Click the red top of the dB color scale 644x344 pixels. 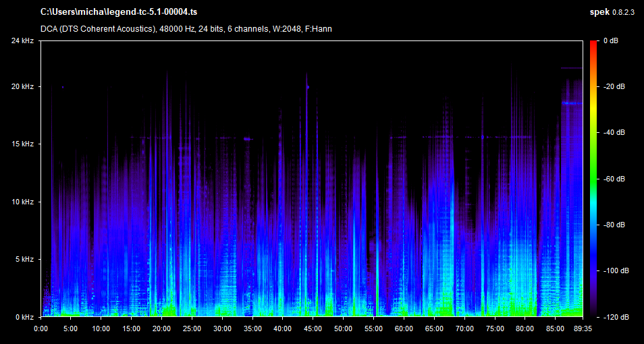[593, 43]
